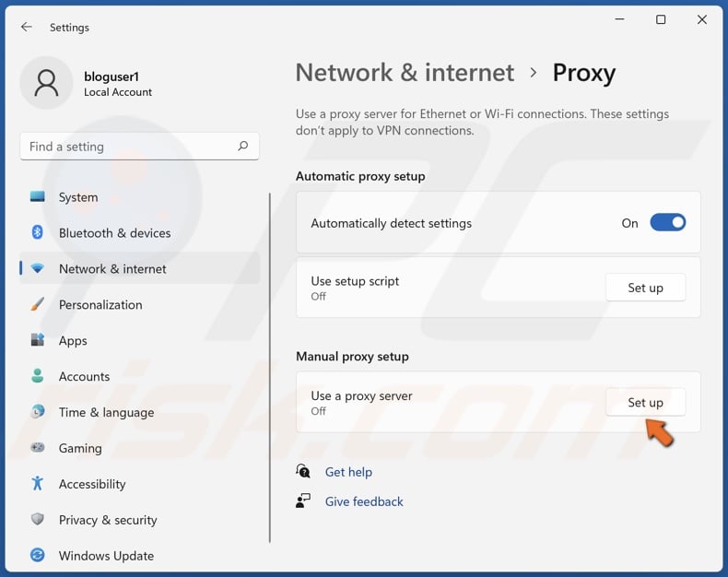Screen dimensions: 728x577
Task: Click the Time & language globe icon
Action: [x=38, y=412]
